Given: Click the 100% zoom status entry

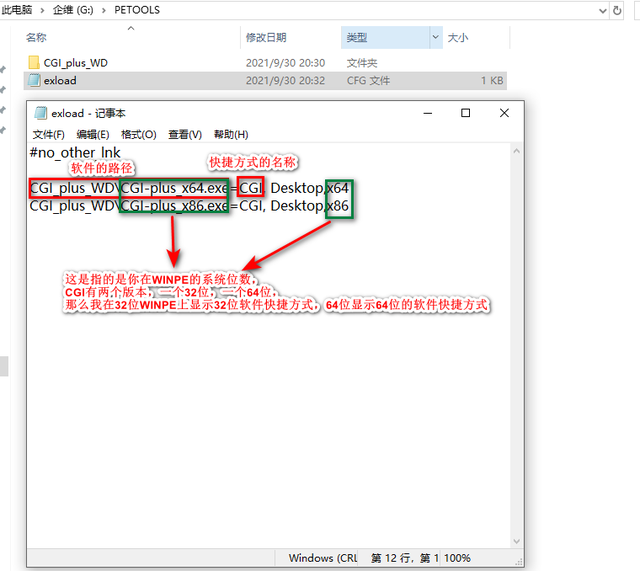Looking at the screenshot, I should tap(457, 558).
